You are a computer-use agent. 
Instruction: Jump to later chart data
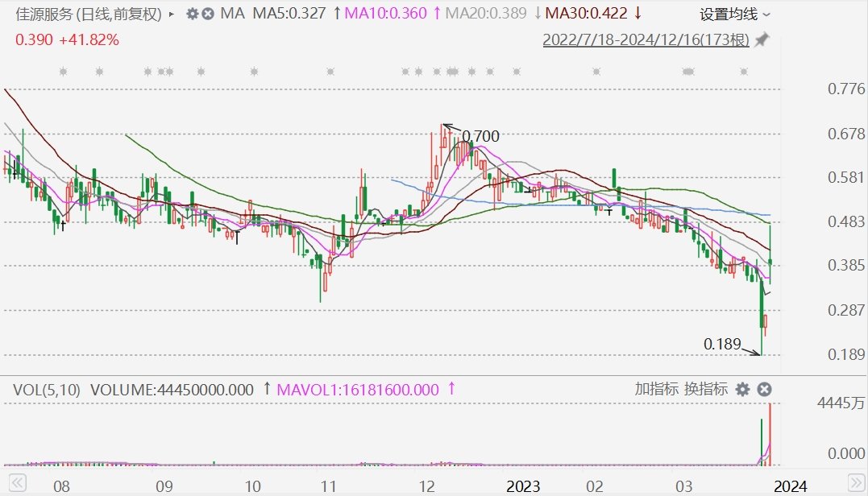tap(856, 483)
